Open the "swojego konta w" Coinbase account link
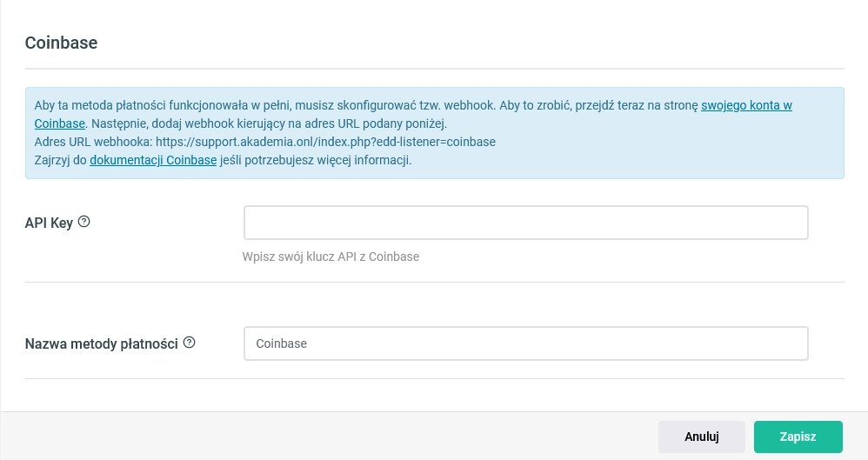 point(746,105)
